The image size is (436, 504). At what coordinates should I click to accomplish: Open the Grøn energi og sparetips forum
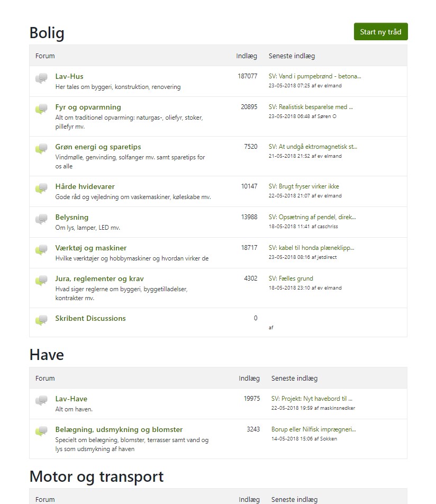pyautogui.click(x=98, y=147)
